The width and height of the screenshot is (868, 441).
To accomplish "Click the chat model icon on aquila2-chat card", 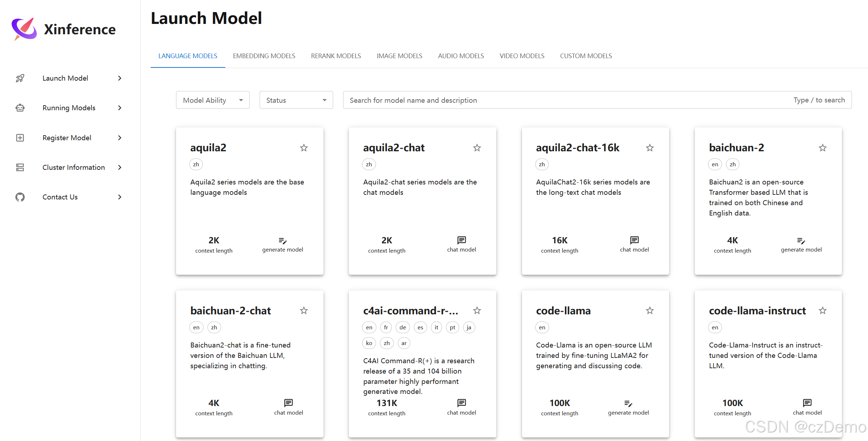I will [x=461, y=240].
